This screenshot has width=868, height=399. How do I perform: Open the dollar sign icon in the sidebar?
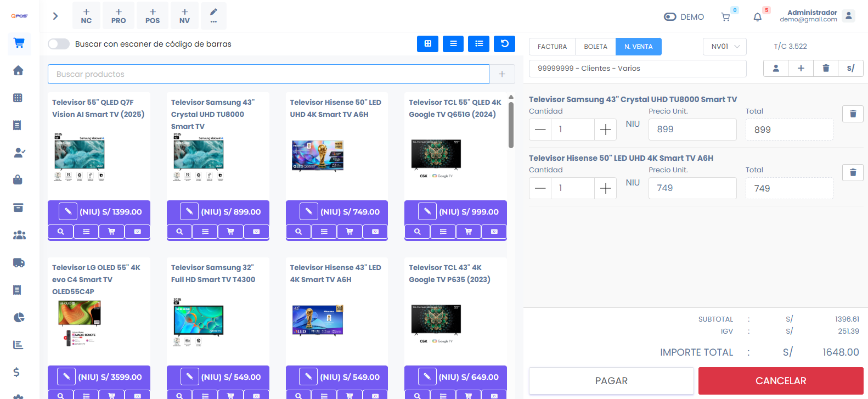coord(16,372)
